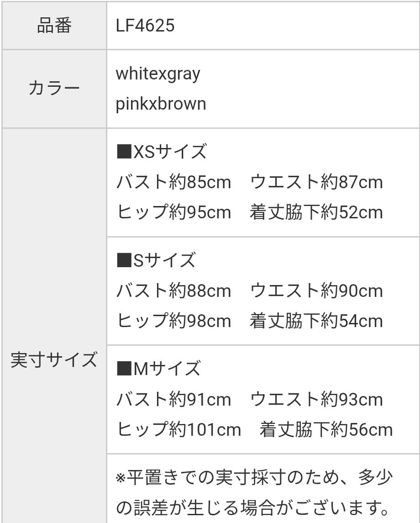Click the M length 着丈脇下約56cm
The image size is (420, 523).
326,429
